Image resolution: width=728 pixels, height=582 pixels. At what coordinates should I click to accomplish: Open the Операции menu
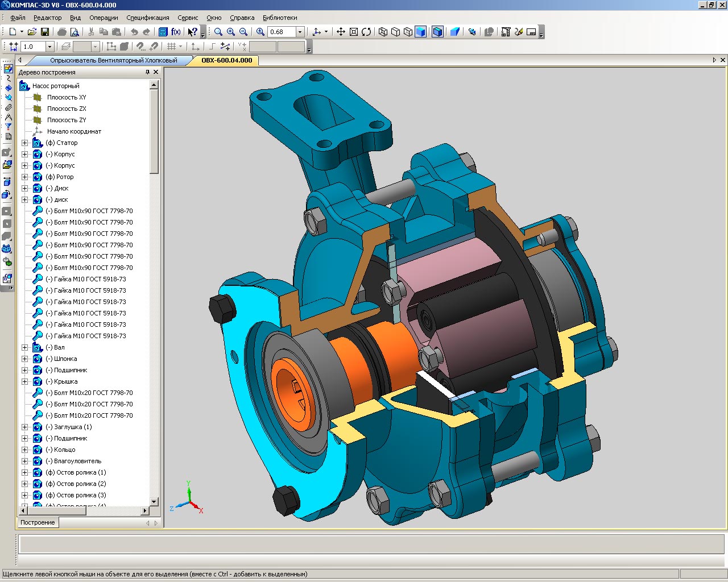104,18
